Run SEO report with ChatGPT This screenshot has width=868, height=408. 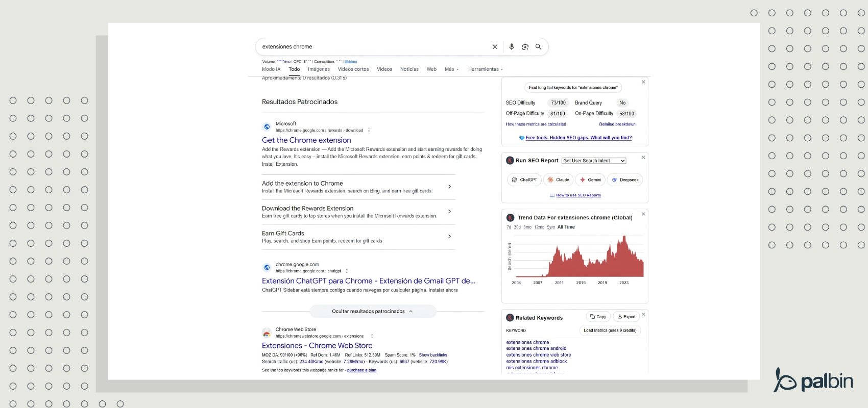coord(524,180)
